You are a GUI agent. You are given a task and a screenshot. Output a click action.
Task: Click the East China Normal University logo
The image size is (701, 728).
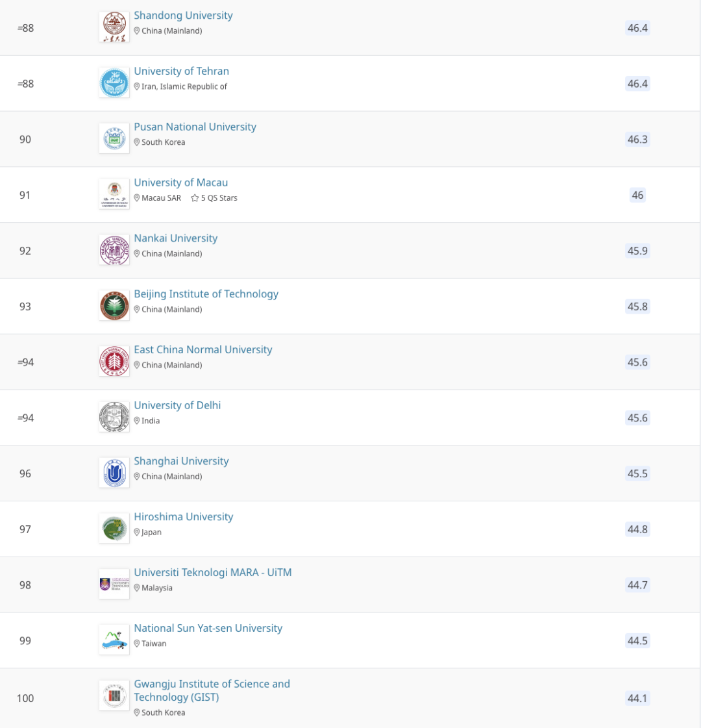click(x=114, y=361)
